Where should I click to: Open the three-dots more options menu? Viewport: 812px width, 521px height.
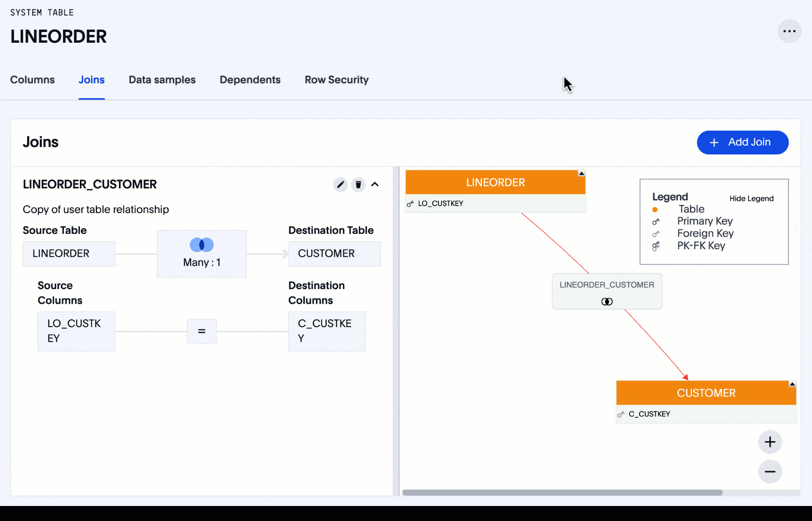point(789,31)
